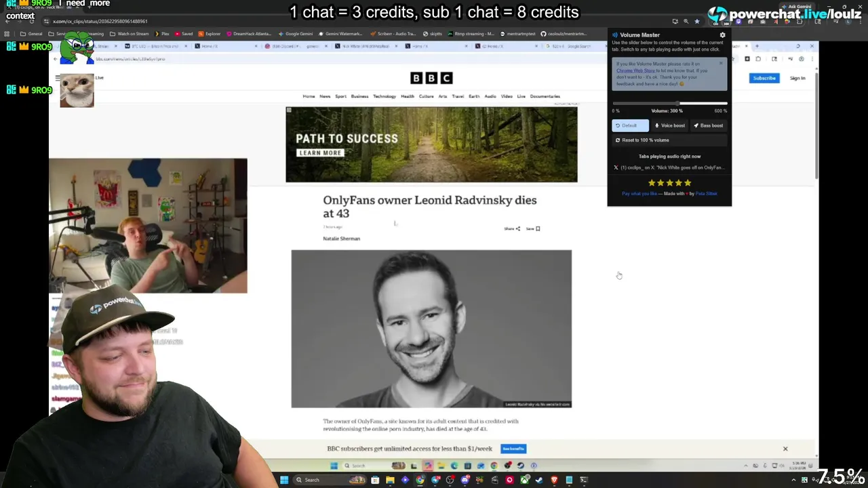Open the Technology section in BBC navigation
The height and width of the screenshot is (488, 868).
384,96
